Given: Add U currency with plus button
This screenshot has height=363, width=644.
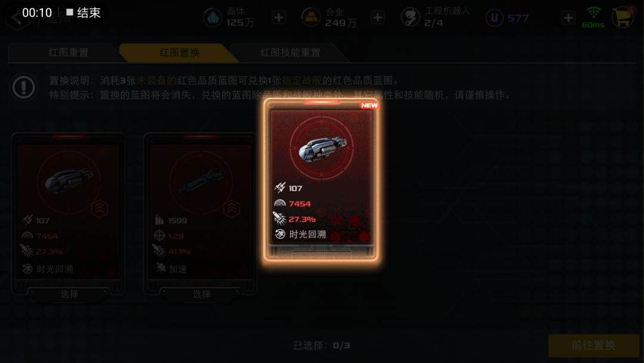Looking at the screenshot, I should [568, 18].
